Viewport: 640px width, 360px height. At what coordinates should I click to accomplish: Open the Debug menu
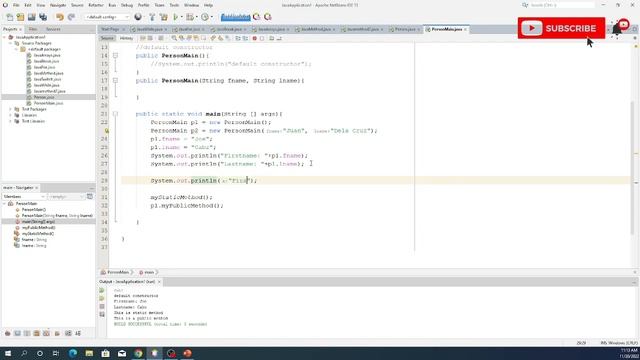[x=127, y=5]
